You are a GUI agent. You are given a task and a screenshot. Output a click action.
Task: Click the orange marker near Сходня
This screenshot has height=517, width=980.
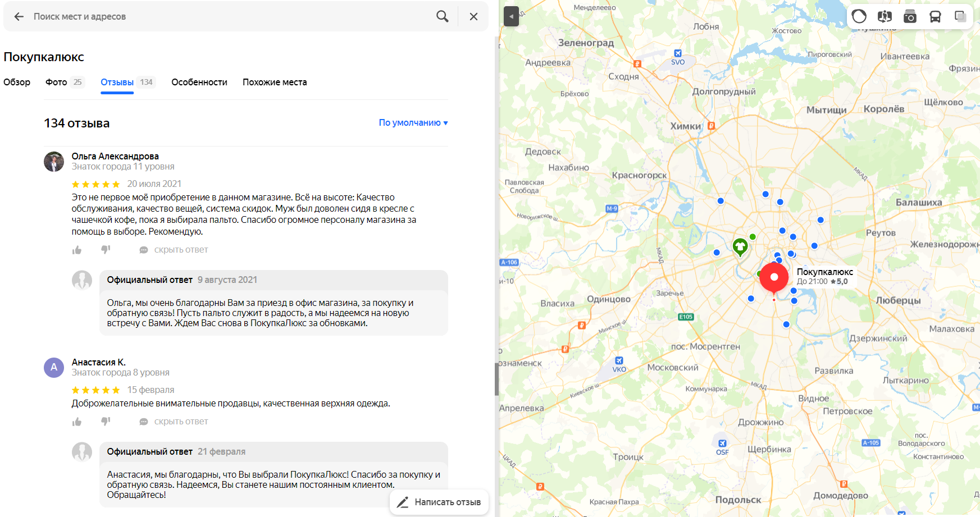[637, 64]
